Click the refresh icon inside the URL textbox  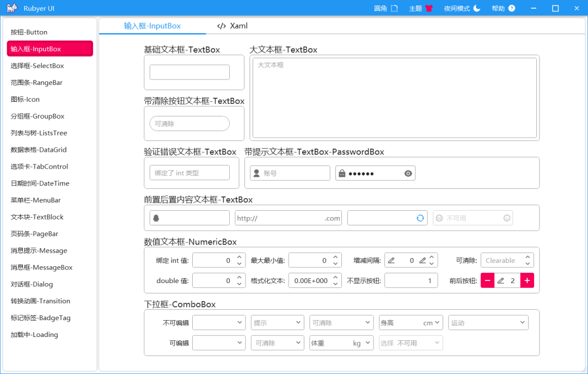click(x=420, y=218)
